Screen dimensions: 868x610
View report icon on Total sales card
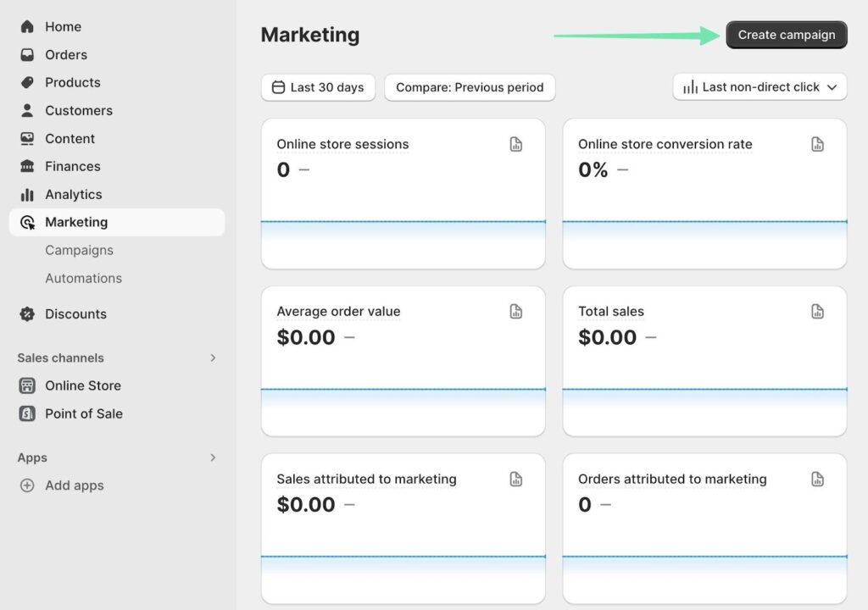click(x=817, y=312)
